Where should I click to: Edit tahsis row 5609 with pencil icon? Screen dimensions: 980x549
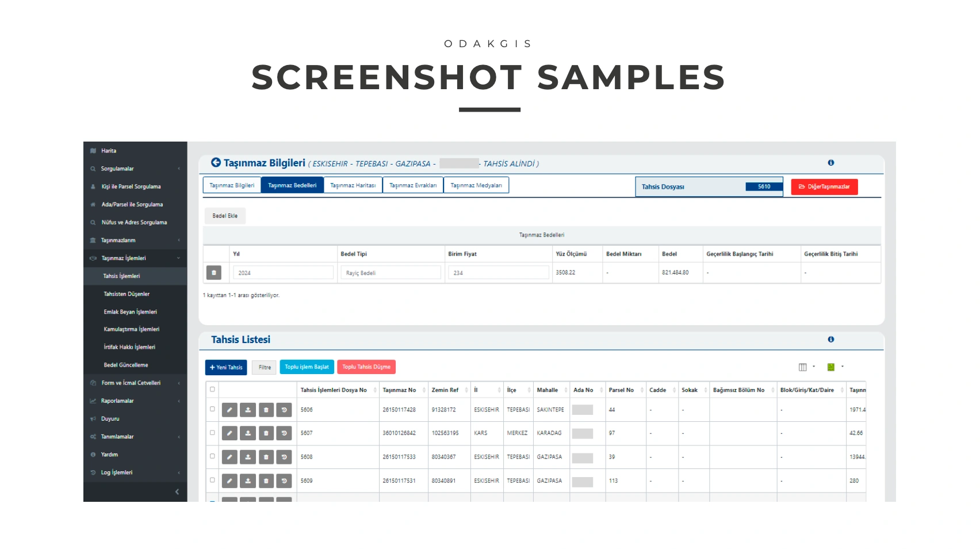(x=229, y=481)
